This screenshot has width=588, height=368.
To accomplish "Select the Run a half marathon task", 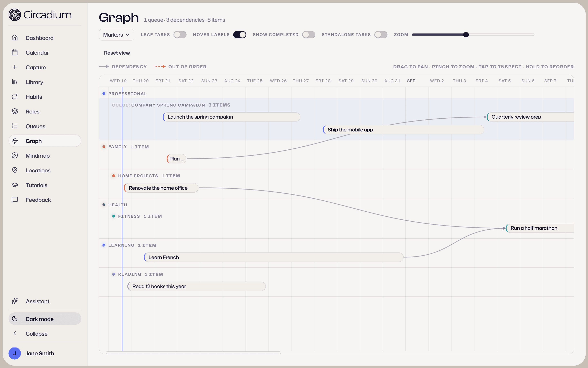I will pos(540,228).
